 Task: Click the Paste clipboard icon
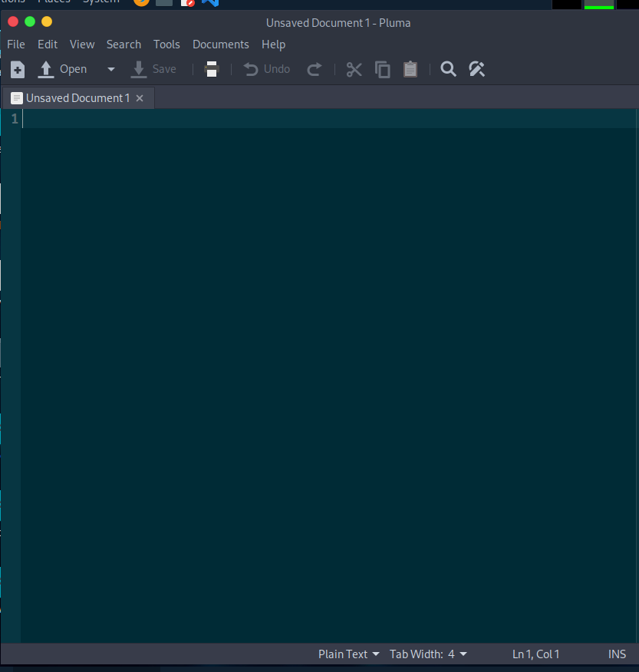tap(410, 70)
